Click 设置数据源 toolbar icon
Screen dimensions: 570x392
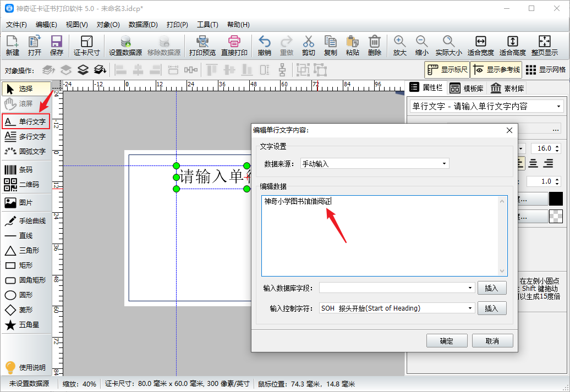tap(125, 46)
